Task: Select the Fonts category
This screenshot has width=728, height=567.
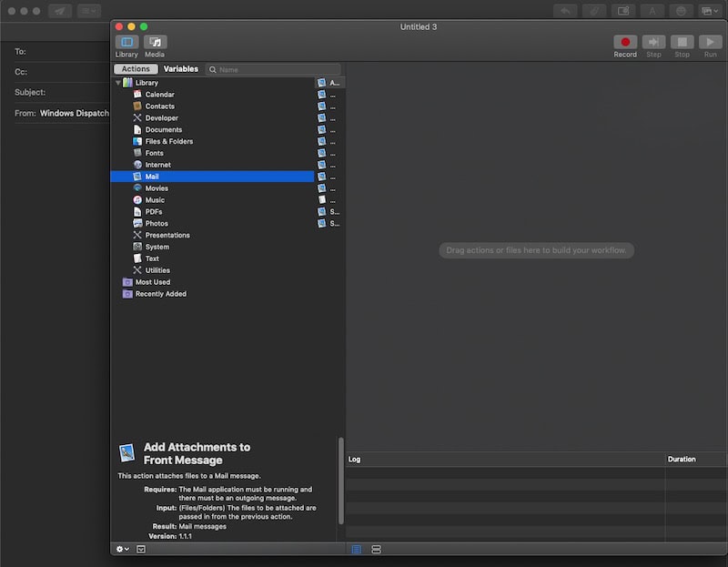Action: 212,153
